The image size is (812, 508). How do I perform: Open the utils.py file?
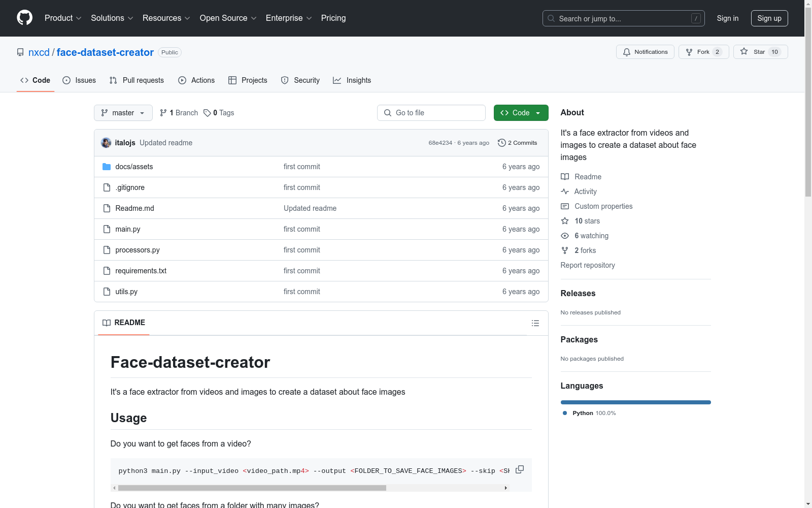coord(126,292)
